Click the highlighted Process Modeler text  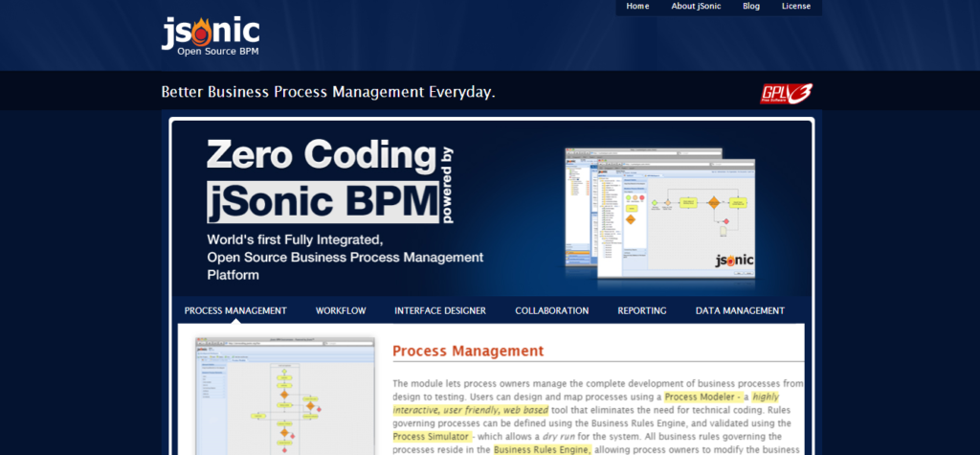(x=702, y=397)
